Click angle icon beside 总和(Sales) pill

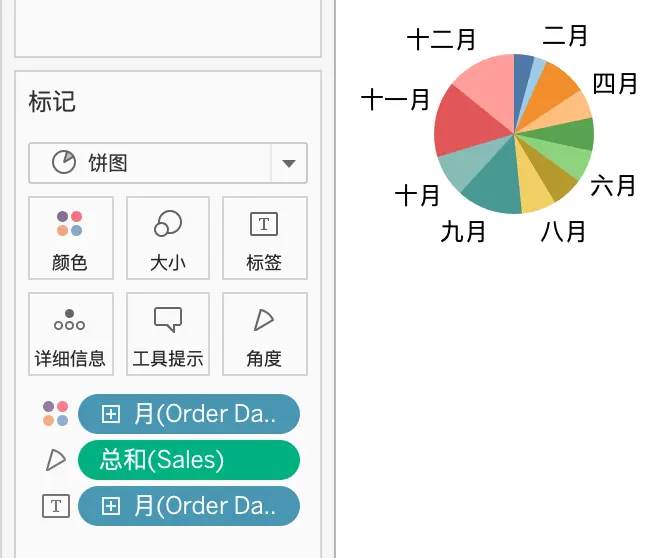point(56,460)
